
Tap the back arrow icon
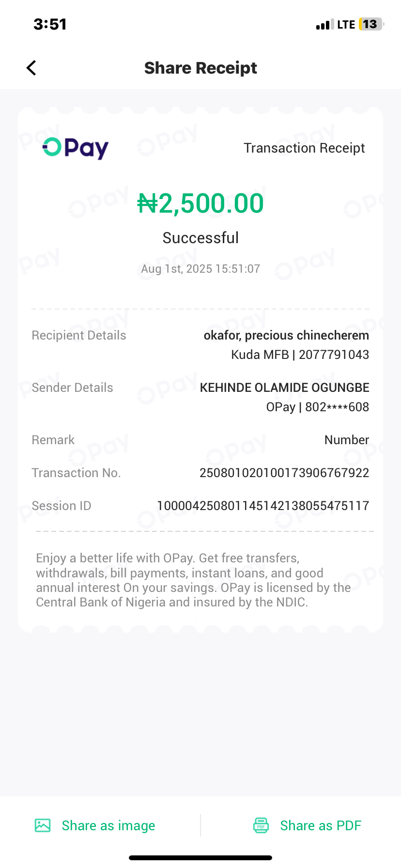[x=31, y=68]
